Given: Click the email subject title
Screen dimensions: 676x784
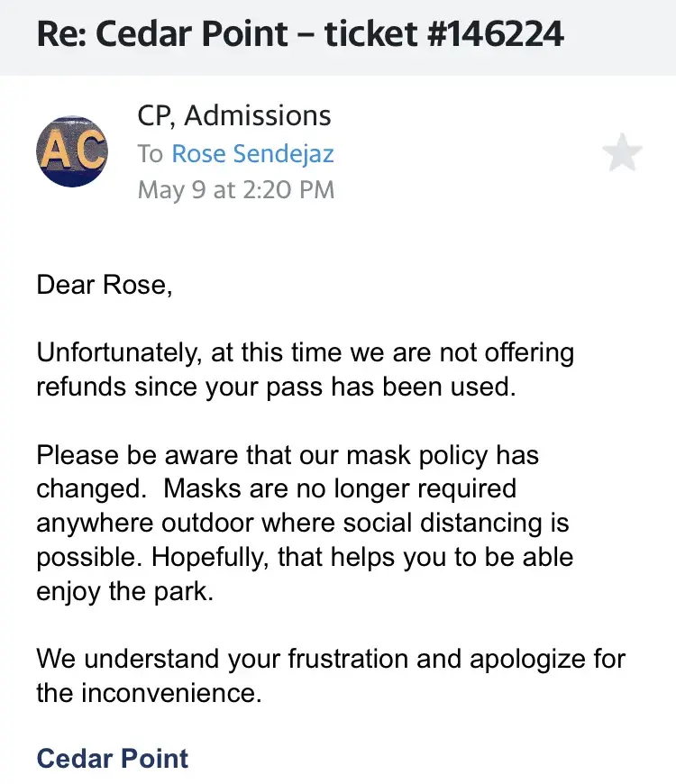Looking at the screenshot, I should click(300, 34).
